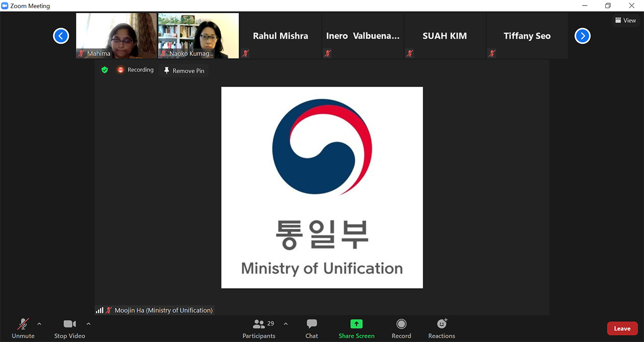Viewport: 644px width, 342px height.
Task: Click the Zoom Meeting title bar icon
Action: [x=5, y=6]
